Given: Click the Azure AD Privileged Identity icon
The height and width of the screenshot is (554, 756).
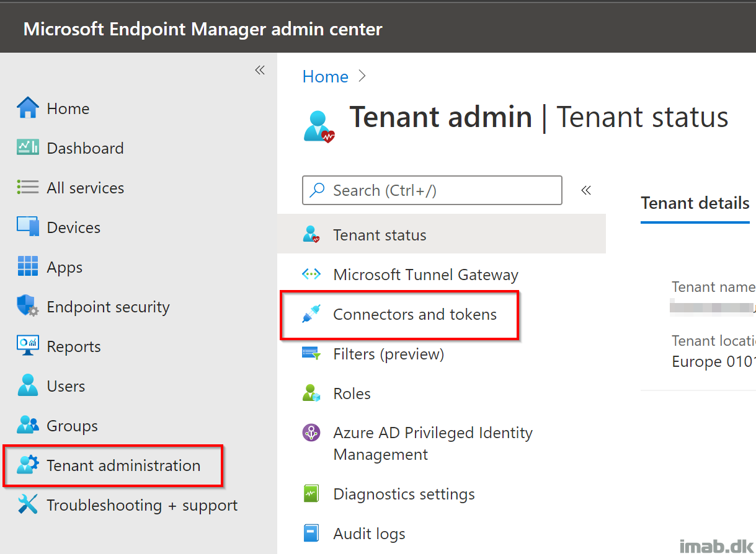Looking at the screenshot, I should tap(311, 433).
